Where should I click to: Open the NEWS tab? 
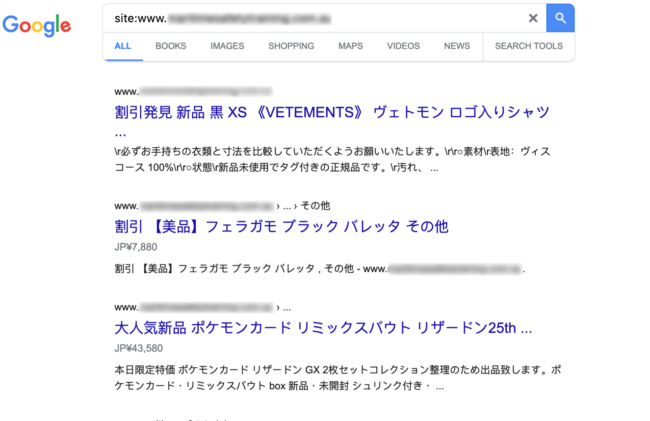pos(457,46)
